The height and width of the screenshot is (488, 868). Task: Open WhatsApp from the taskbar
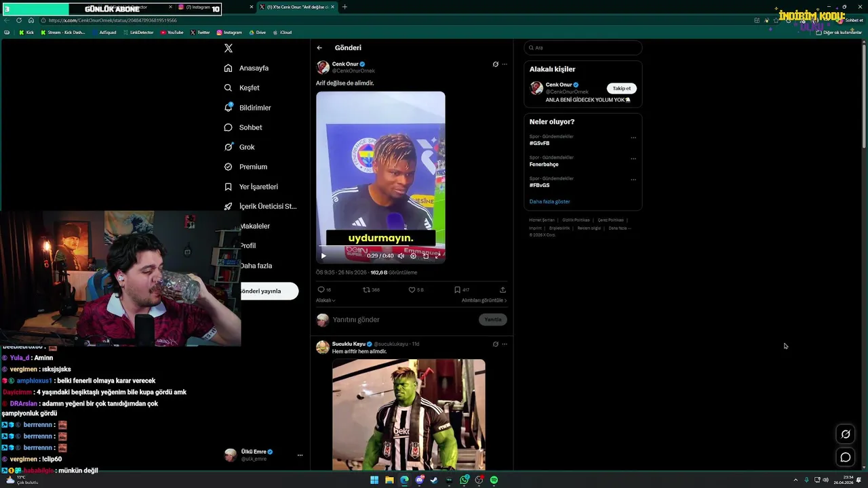(x=464, y=480)
